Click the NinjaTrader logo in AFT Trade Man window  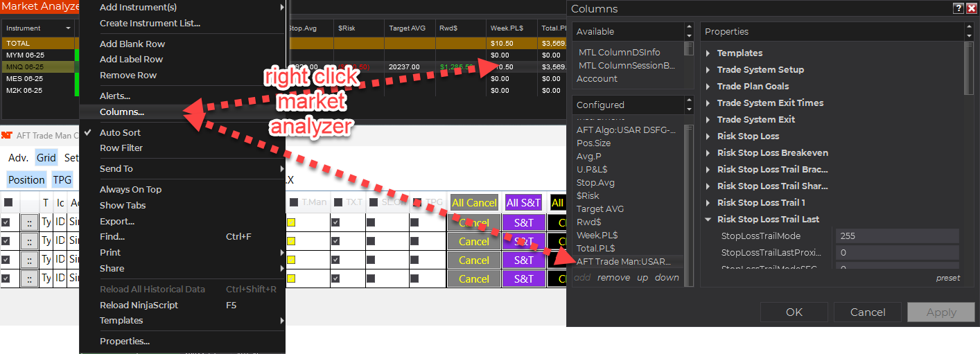(6, 135)
